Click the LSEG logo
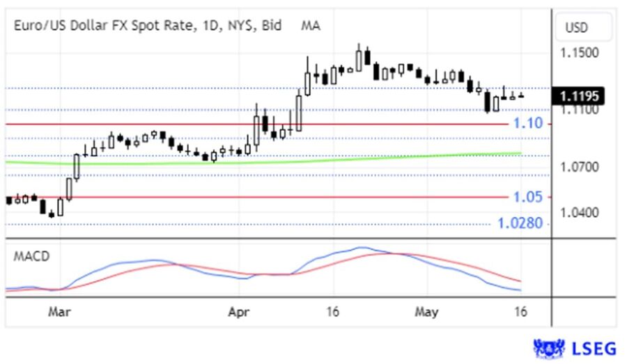This screenshot has width=627, height=364. 575,349
